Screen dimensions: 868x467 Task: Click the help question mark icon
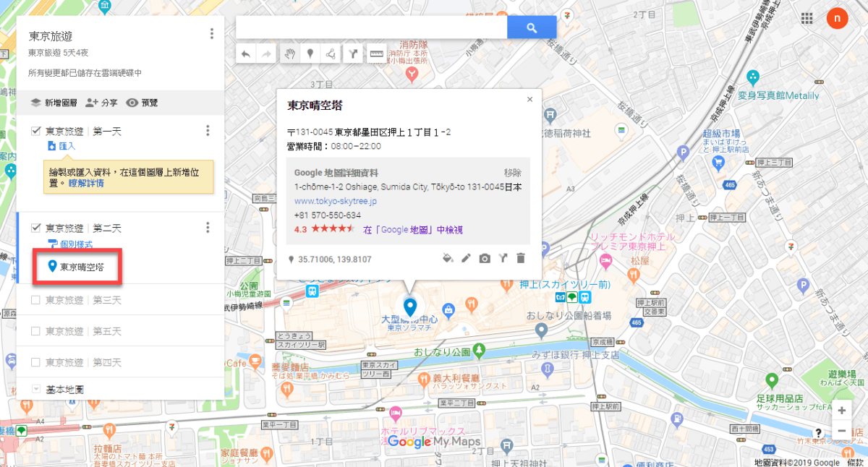818,433
